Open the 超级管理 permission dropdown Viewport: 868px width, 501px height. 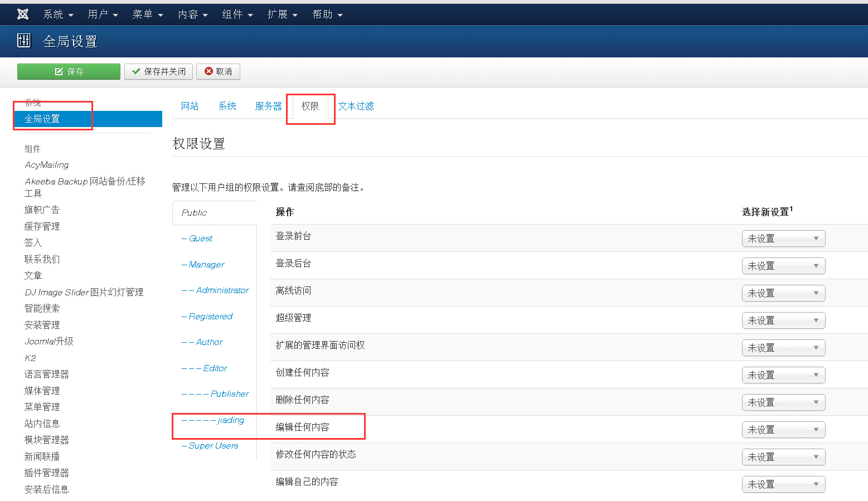pyautogui.click(x=783, y=320)
